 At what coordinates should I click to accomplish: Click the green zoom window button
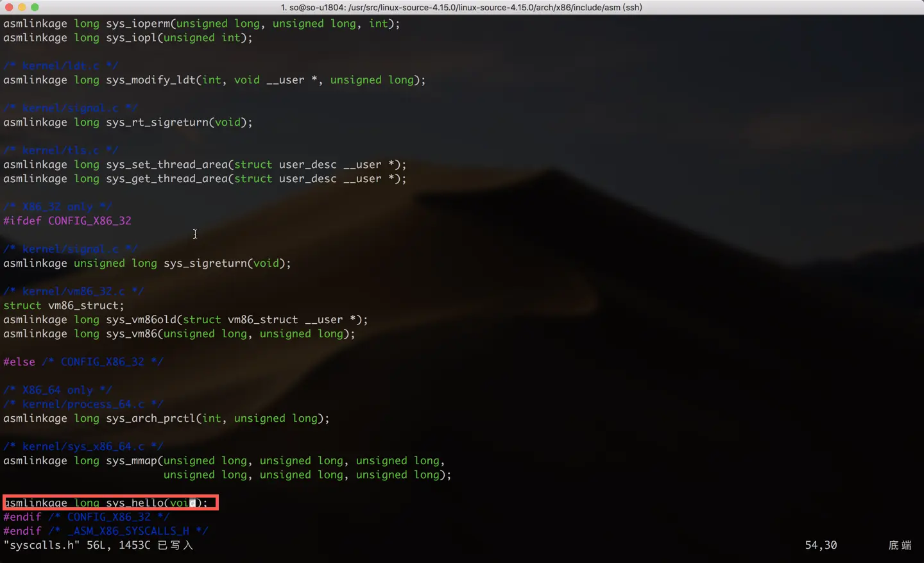[35, 7]
